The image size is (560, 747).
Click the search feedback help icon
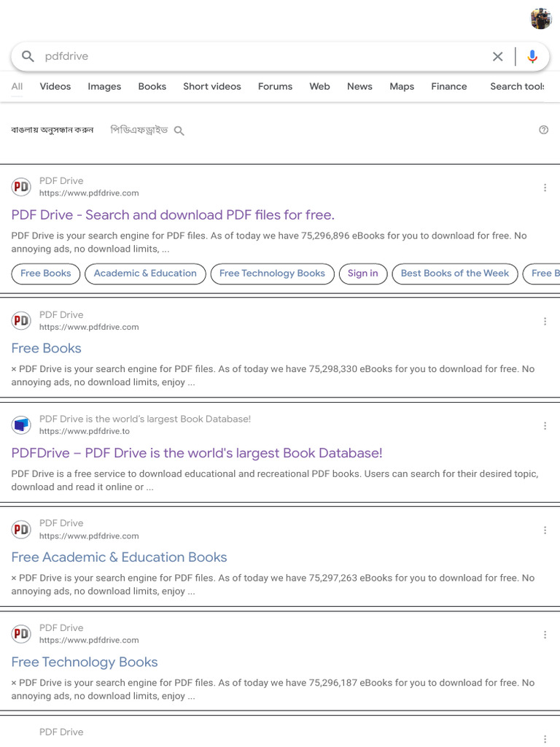click(x=543, y=130)
